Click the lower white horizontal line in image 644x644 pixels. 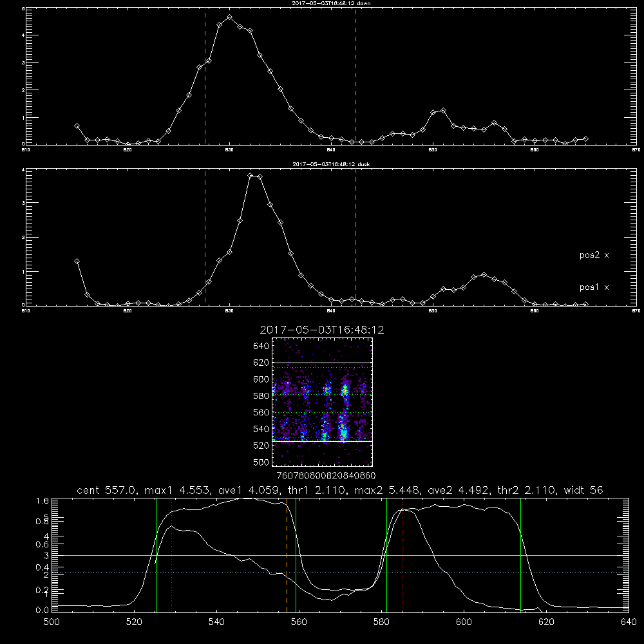pos(322,441)
